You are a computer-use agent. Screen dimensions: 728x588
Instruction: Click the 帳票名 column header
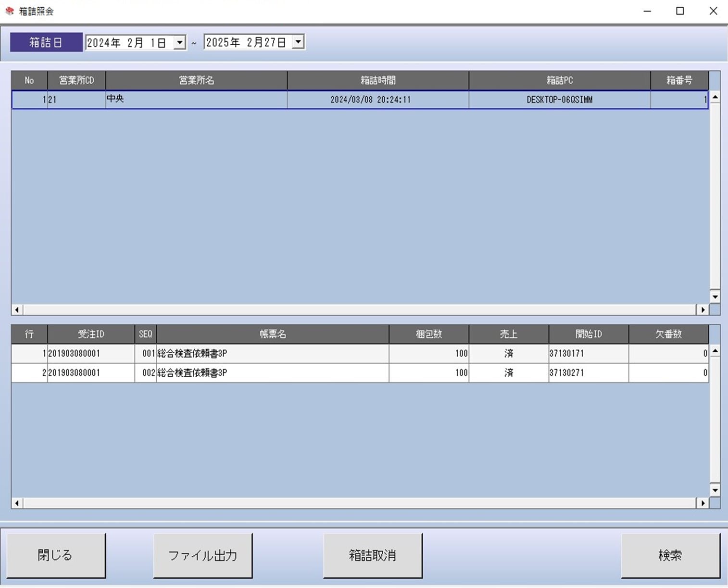coord(273,334)
